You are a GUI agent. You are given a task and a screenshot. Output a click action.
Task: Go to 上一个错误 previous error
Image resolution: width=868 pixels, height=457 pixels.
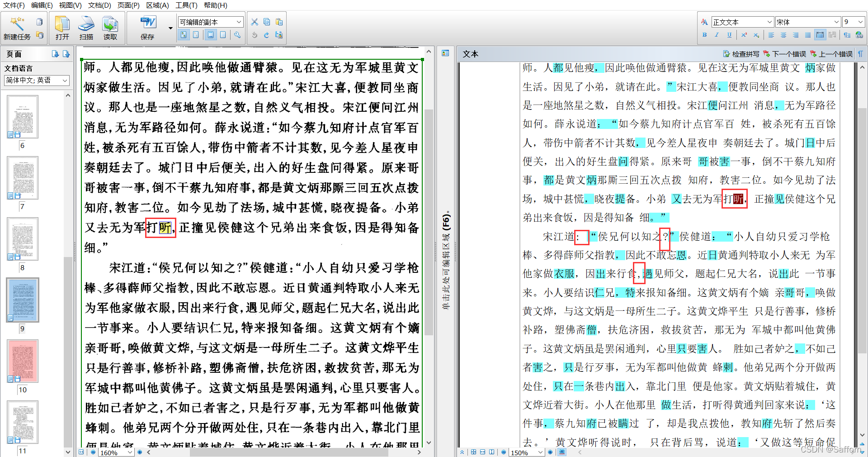click(x=831, y=54)
